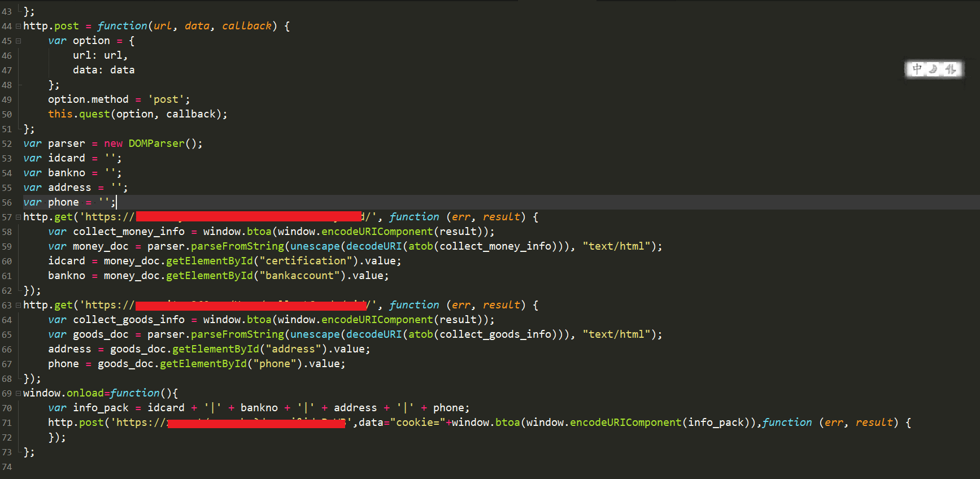
Task: Click 'parseFromString' on line 65
Action: pos(237,334)
